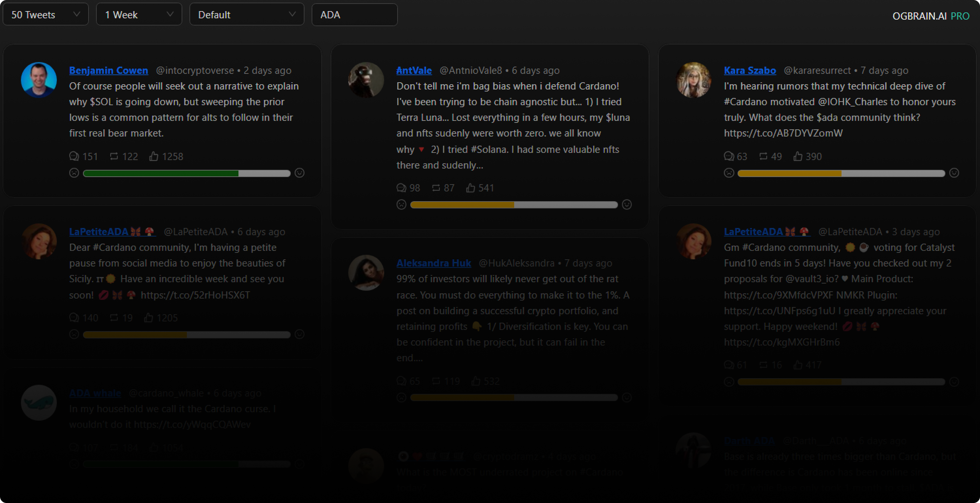Open Aleksandra Huk profile link
This screenshot has width=980, height=503.
click(x=434, y=263)
